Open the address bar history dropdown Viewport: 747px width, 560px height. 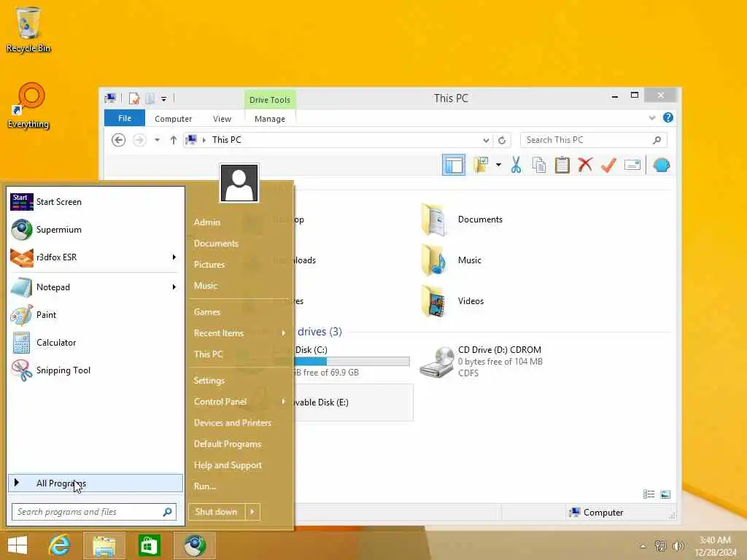tap(485, 140)
